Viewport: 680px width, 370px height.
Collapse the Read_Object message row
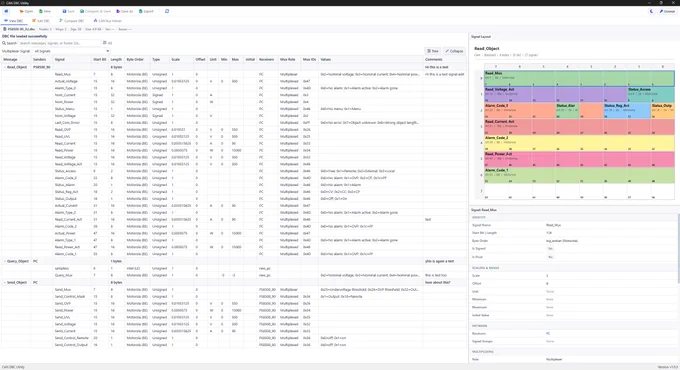pos(5,67)
